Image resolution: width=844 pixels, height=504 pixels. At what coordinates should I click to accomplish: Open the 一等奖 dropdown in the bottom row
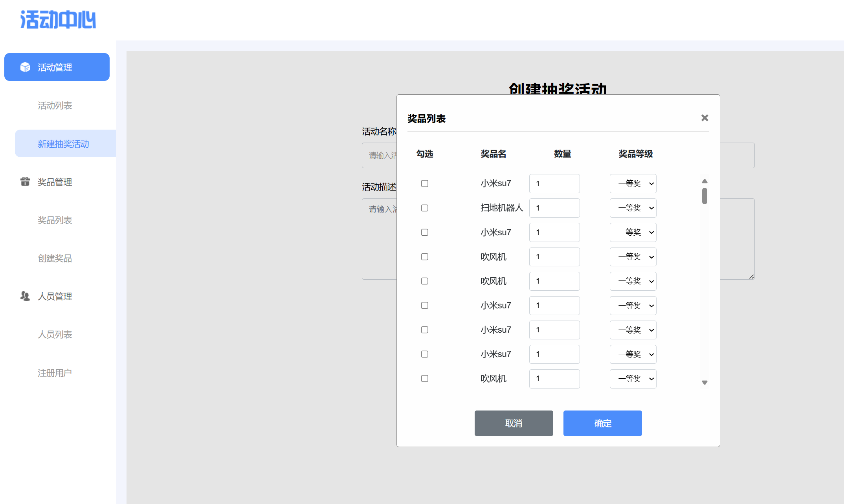(633, 379)
